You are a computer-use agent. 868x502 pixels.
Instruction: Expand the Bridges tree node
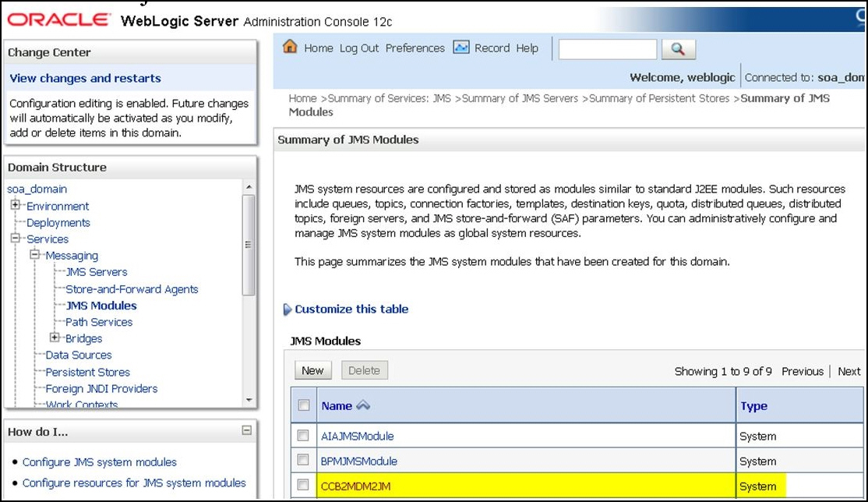55,338
